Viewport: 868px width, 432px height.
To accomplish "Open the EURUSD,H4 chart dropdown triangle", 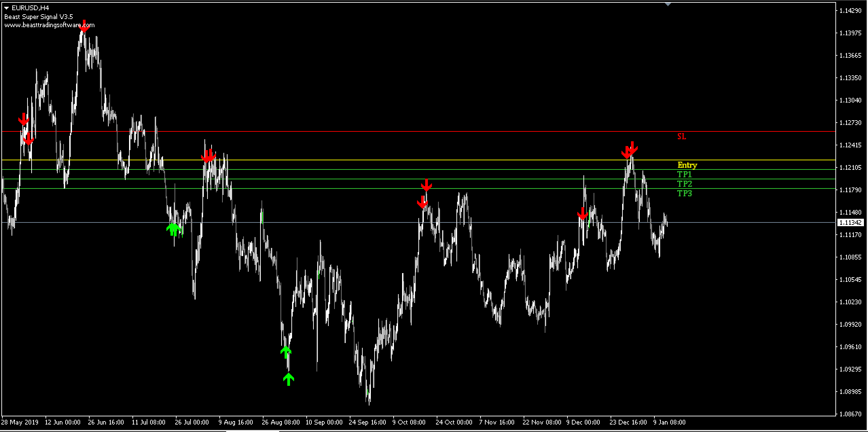I will point(6,8).
